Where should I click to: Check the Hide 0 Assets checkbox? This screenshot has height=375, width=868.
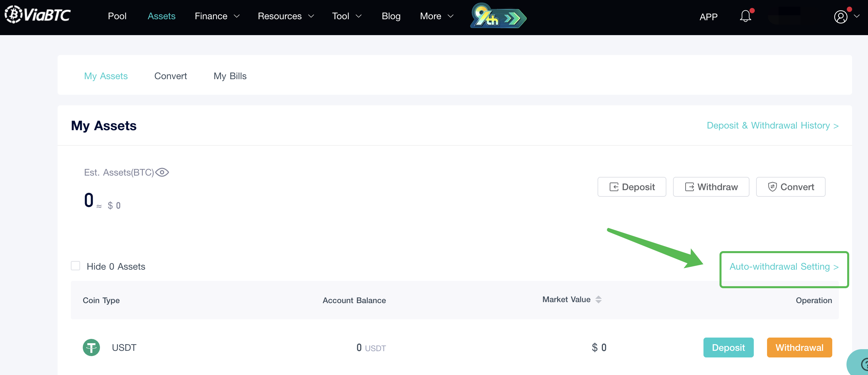(75, 266)
